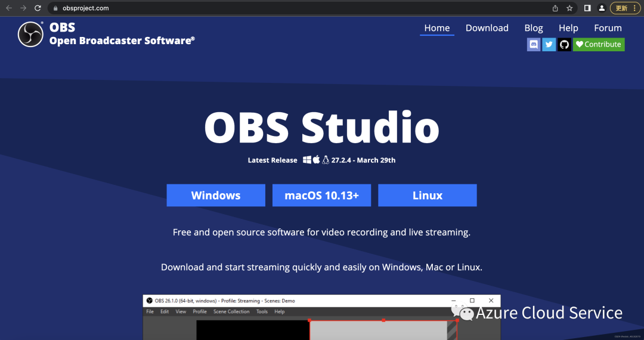Screen dimensions: 644x340
Task: Click the browser forward arrow
Action: point(23,8)
